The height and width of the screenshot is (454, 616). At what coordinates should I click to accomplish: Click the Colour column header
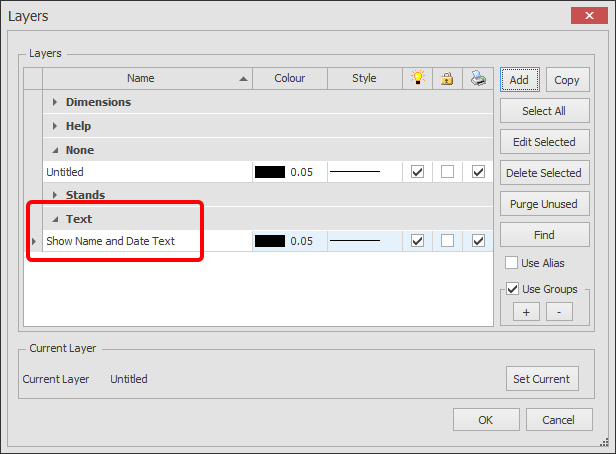click(x=290, y=78)
